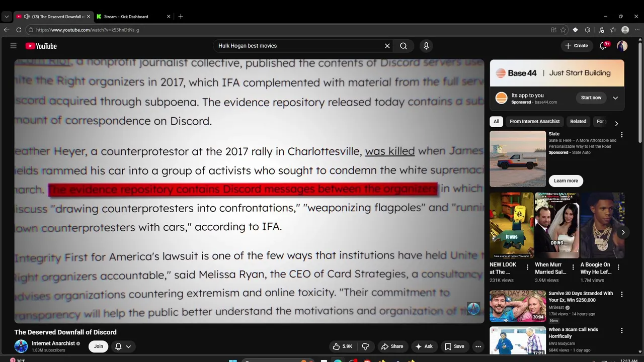The height and width of the screenshot is (362, 644).
Task: Open the browser profile icon
Action: click(x=625, y=30)
